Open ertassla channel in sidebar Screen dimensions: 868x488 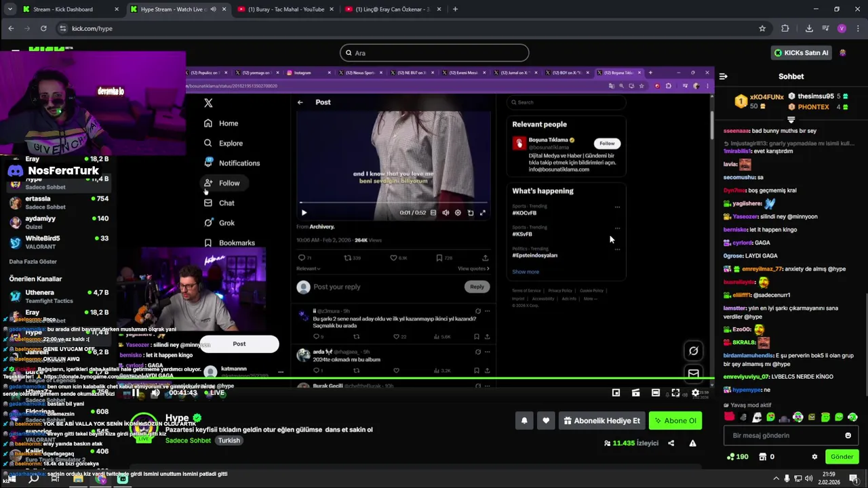[58, 203]
